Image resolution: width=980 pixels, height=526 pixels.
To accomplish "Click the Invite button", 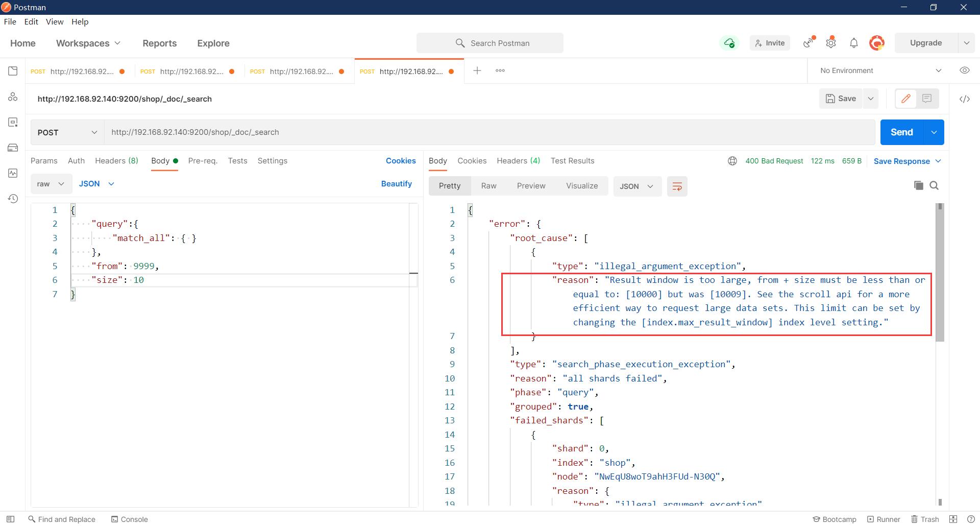I will (x=770, y=43).
